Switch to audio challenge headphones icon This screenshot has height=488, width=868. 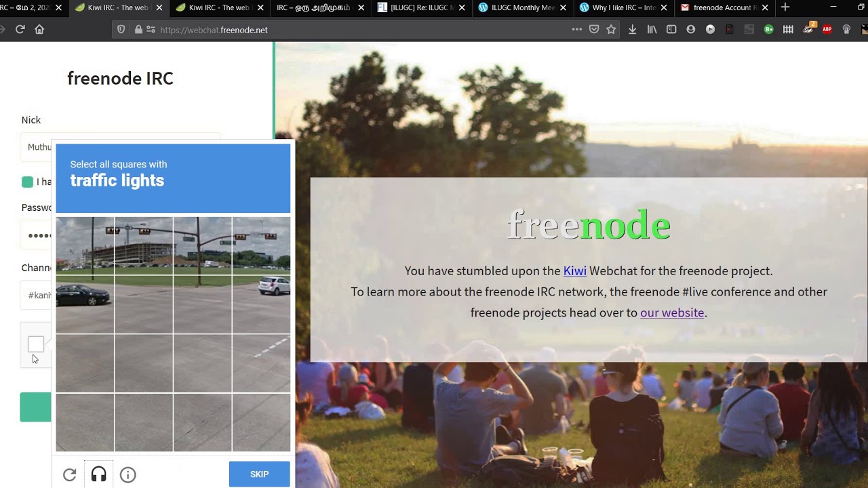coord(98,474)
